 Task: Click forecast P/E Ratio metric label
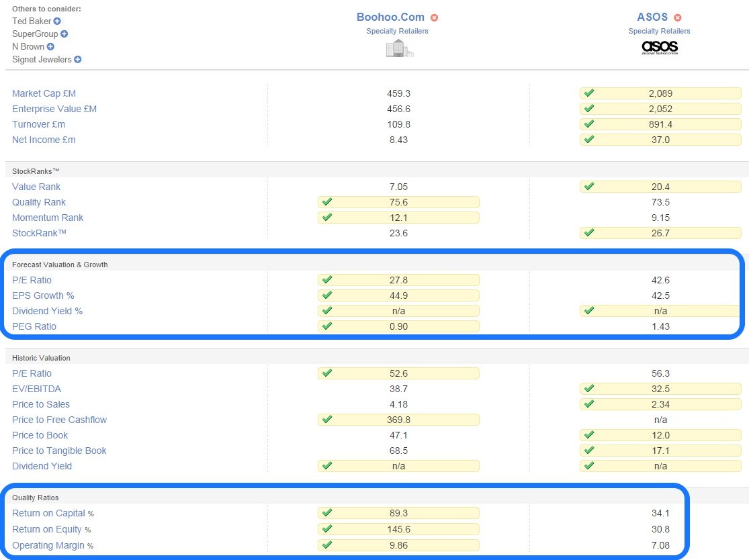coord(32,280)
